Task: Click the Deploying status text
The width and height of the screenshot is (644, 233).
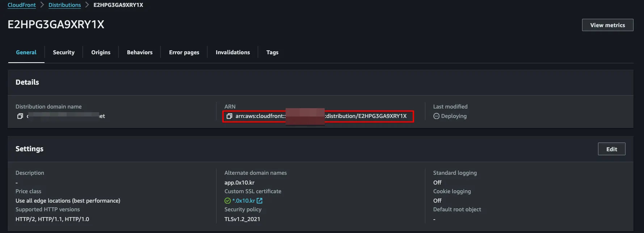Action: coord(454,116)
